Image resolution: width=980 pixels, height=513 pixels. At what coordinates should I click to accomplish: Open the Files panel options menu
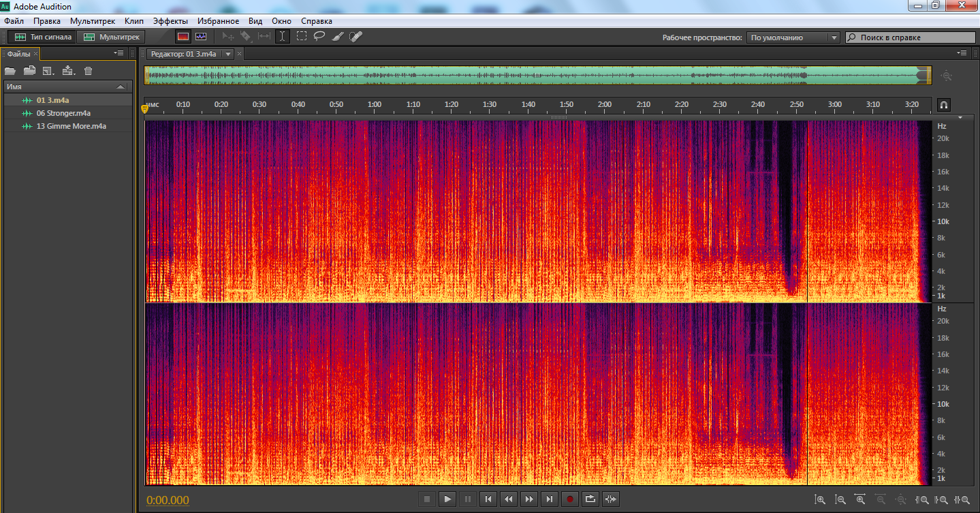(x=119, y=53)
